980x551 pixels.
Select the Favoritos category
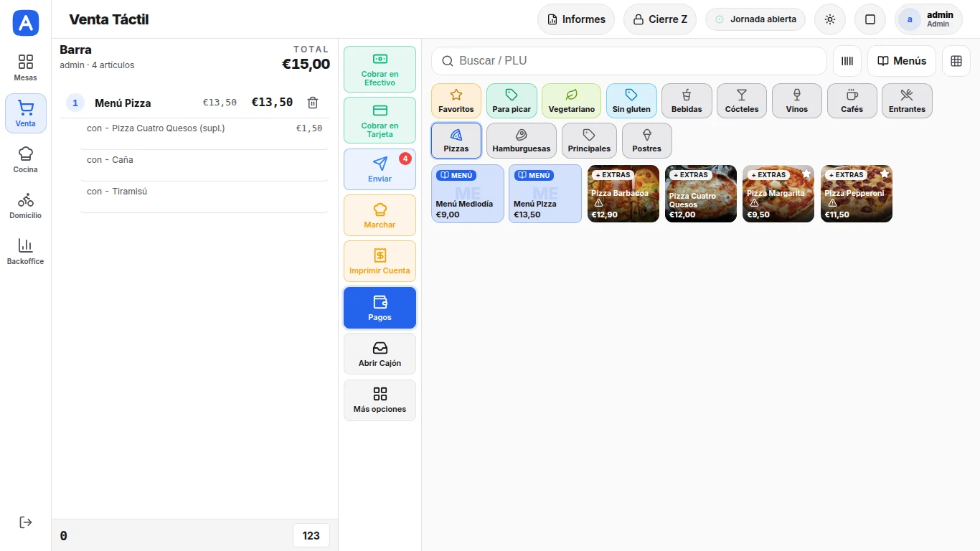click(x=456, y=100)
